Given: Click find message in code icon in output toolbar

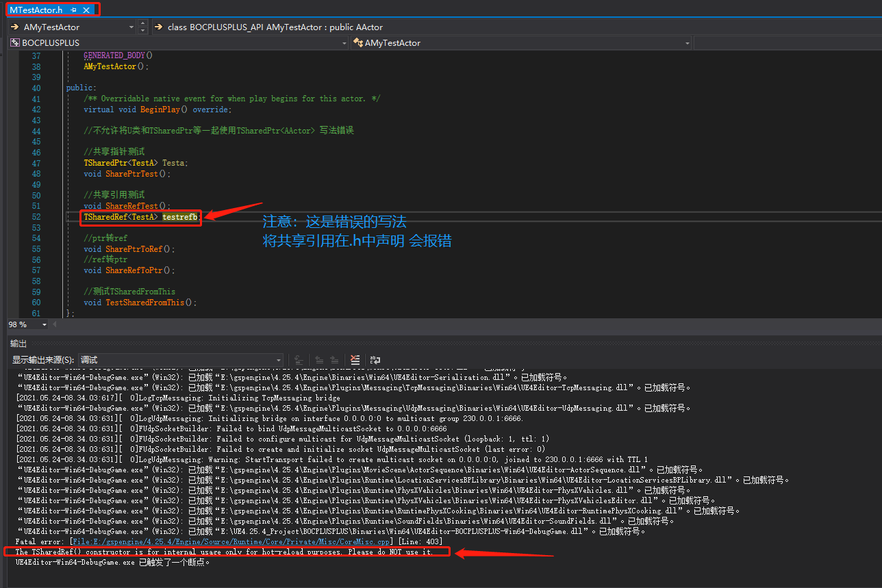Looking at the screenshot, I should click(x=299, y=359).
